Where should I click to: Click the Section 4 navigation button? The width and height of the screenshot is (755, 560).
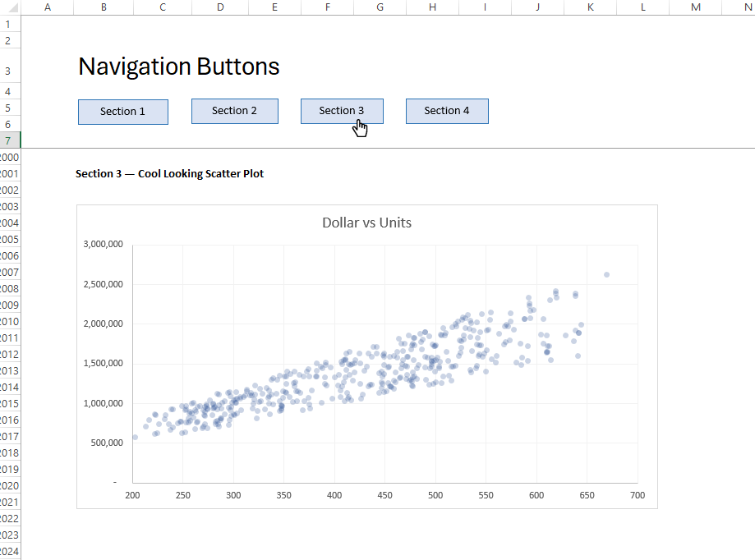[x=446, y=111]
